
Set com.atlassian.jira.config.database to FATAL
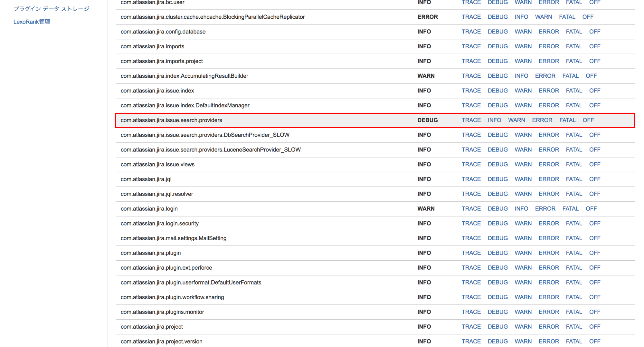pyautogui.click(x=574, y=32)
